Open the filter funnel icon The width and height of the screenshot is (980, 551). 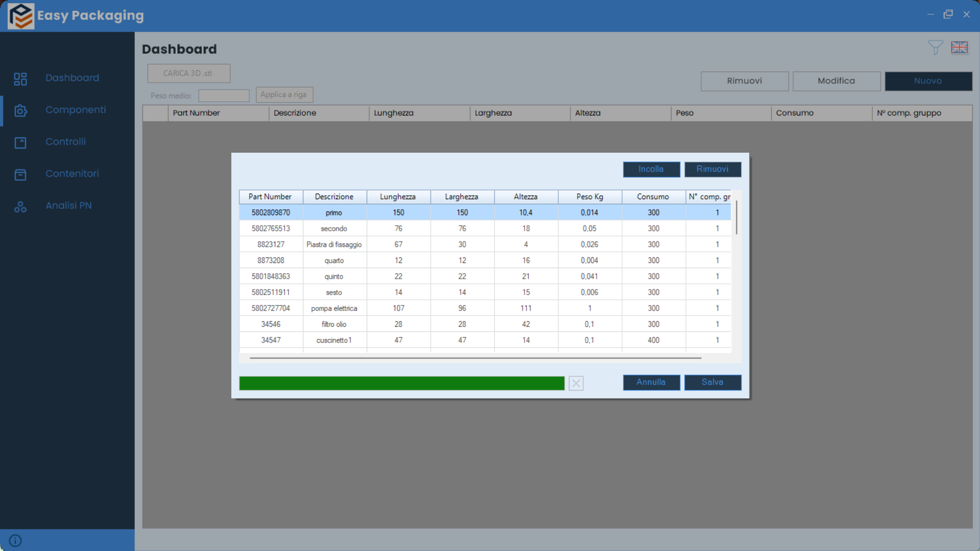point(935,47)
